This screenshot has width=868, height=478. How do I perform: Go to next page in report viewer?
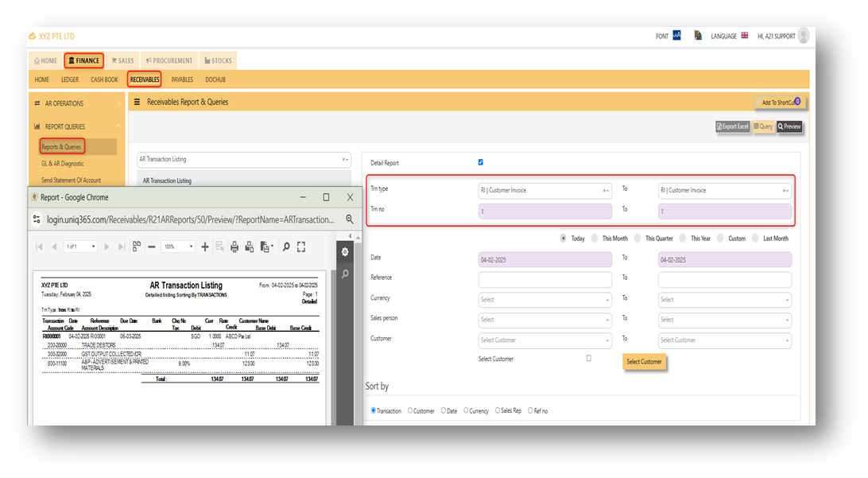coord(107,247)
